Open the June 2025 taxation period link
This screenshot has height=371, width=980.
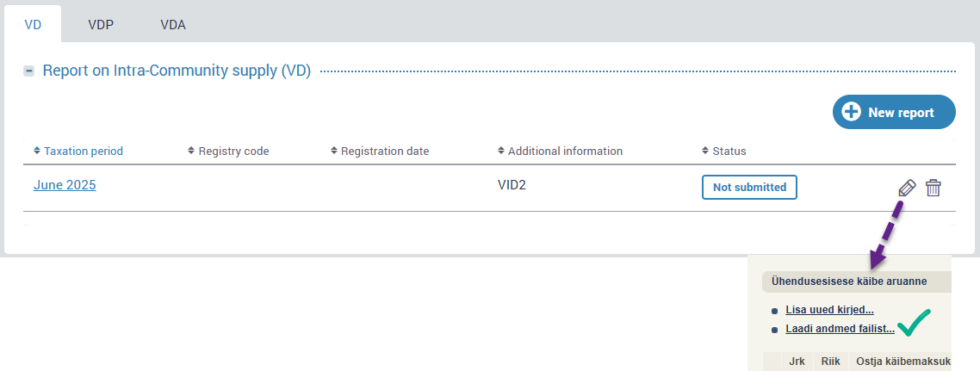(x=65, y=184)
